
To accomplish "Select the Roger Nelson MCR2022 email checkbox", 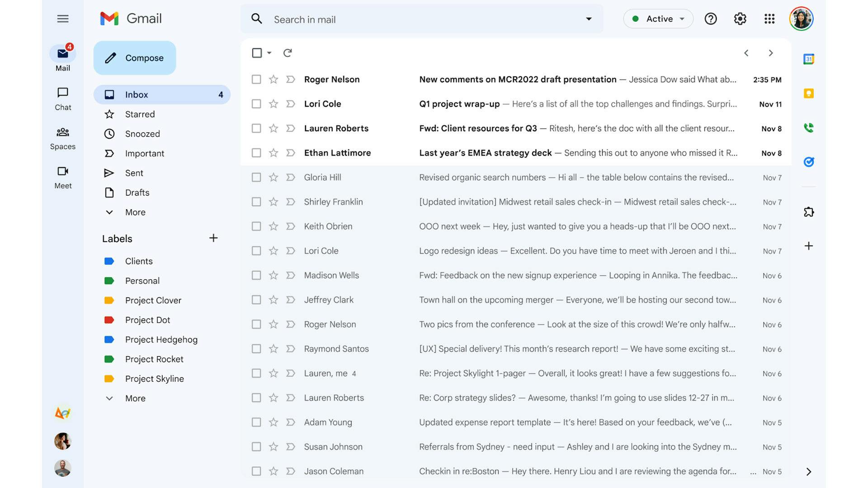I will tap(256, 80).
